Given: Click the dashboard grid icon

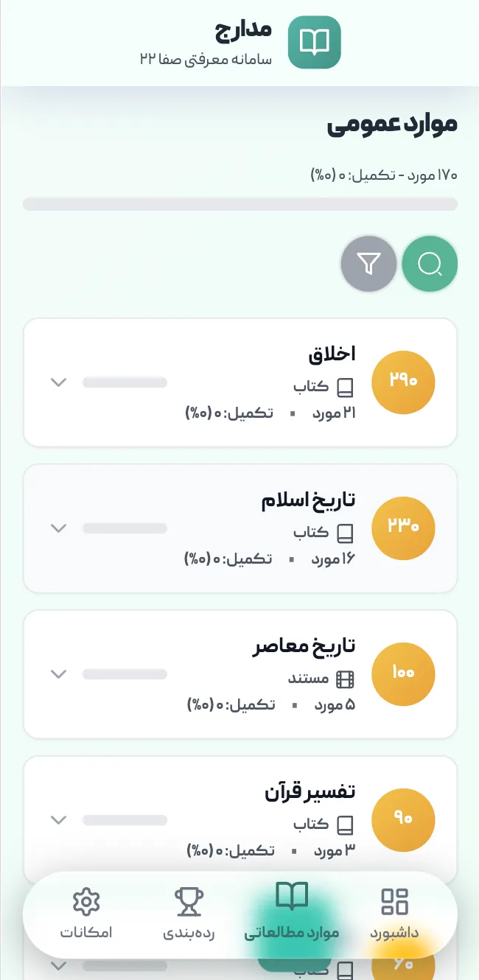Looking at the screenshot, I should point(394,901).
